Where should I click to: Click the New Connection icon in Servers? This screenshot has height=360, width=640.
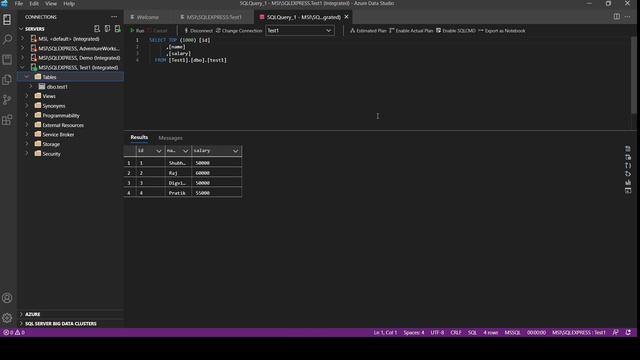pyautogui.click(x=97, y=29)
